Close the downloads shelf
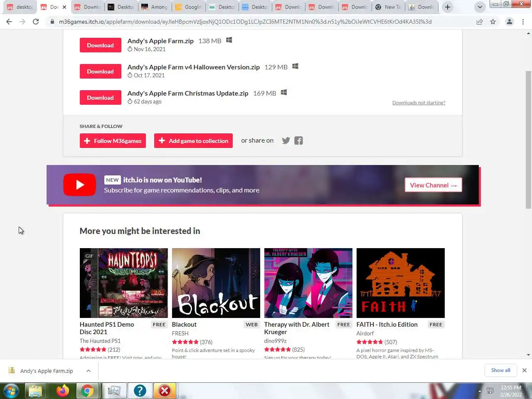The height and width of the screenshot is (399, 532). pos(525,370)
